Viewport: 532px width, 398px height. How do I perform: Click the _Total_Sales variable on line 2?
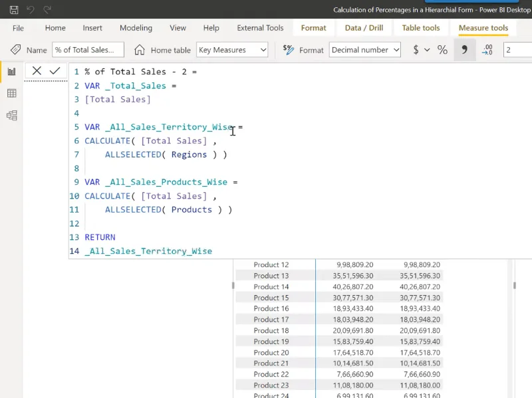136,86
